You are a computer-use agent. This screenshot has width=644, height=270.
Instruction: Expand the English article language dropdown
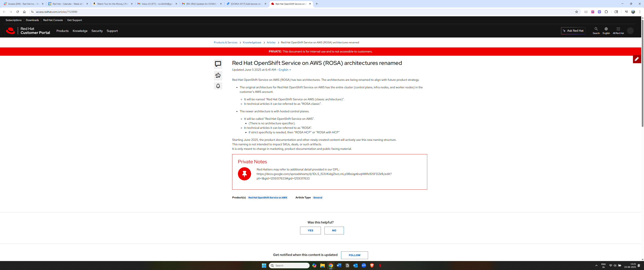click(x=285, y=70)
